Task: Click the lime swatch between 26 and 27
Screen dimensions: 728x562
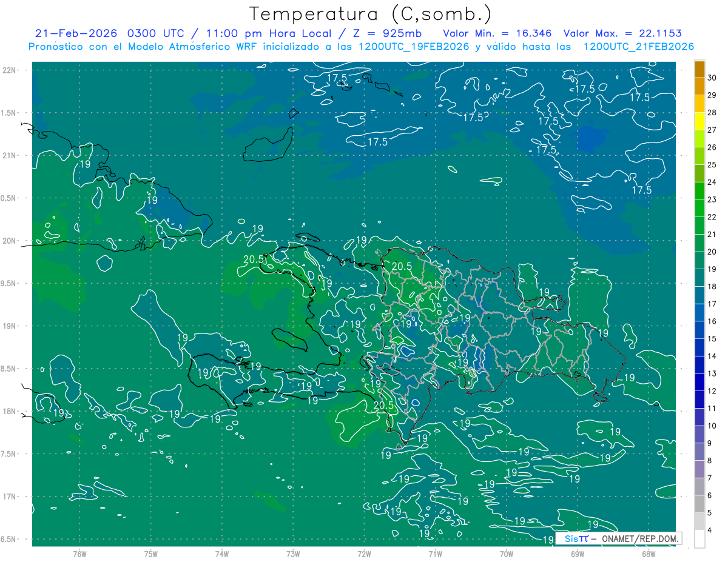Action: click(699, 139)
